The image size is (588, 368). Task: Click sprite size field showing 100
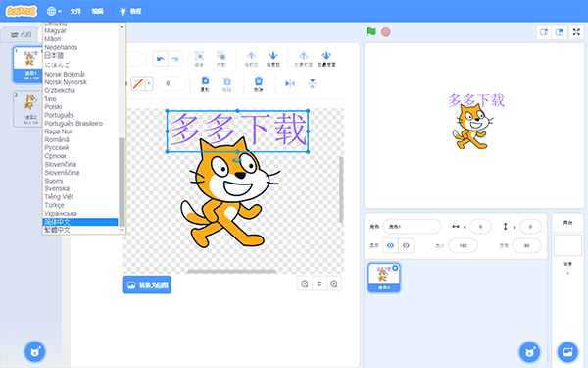464,246
